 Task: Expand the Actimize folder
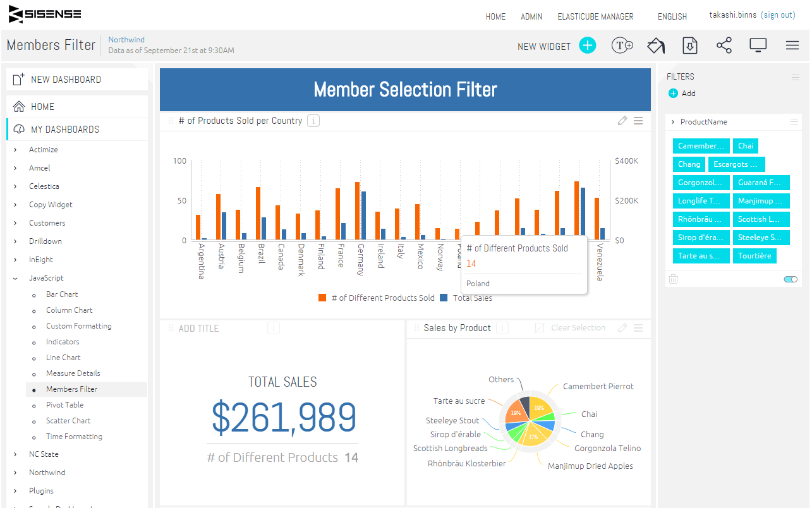coord(15,150)
